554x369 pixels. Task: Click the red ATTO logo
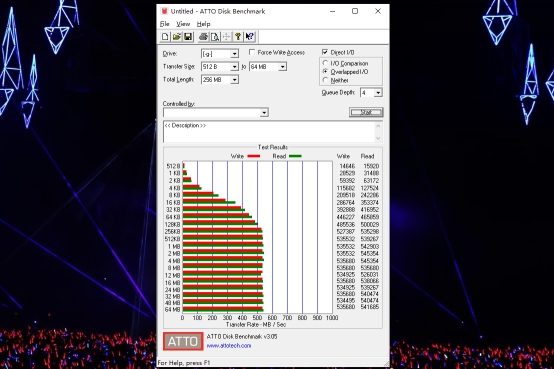(183, 341)
